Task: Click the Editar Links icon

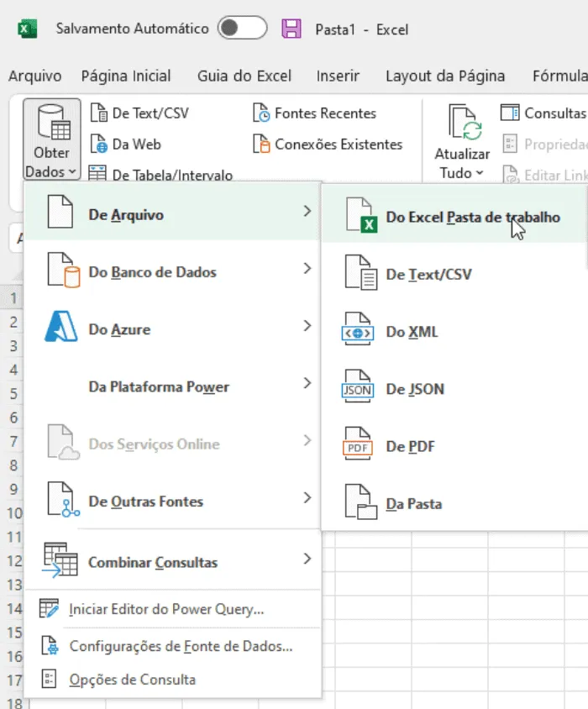Action: click(511, 174)
